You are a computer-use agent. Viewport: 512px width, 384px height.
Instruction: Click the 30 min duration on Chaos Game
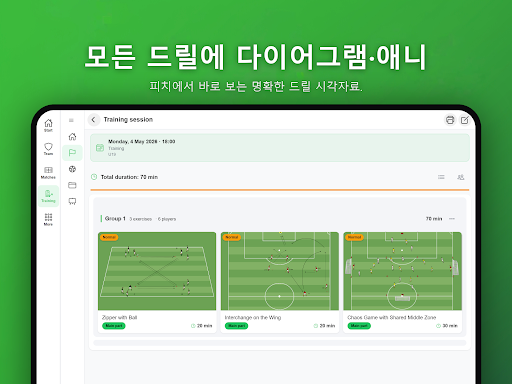coord(450,326)
